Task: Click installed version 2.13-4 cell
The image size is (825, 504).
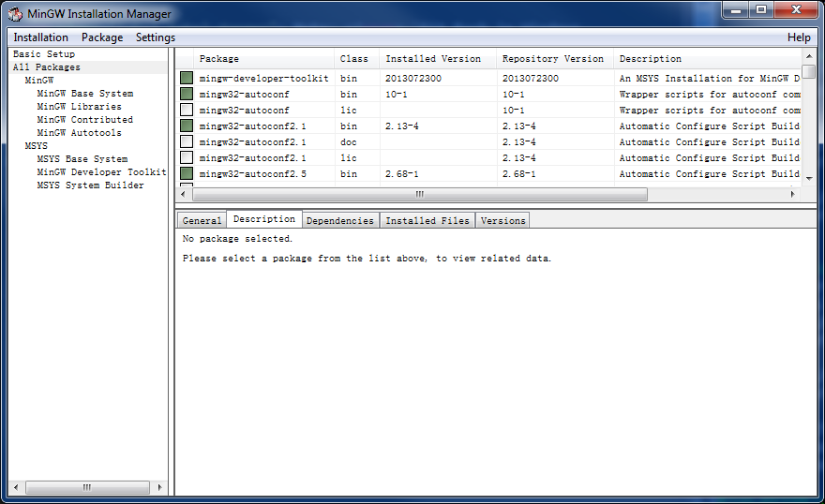Action: coord(402,126)
